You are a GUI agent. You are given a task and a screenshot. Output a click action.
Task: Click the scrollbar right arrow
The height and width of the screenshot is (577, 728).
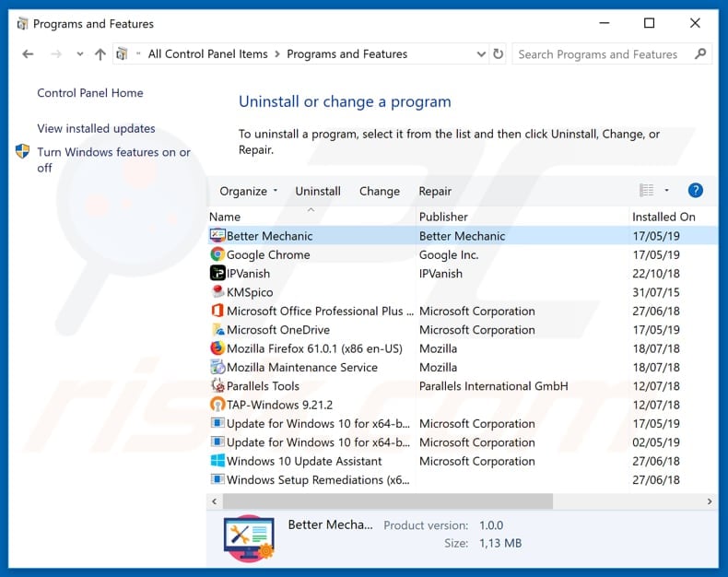(x=710, y=501)
